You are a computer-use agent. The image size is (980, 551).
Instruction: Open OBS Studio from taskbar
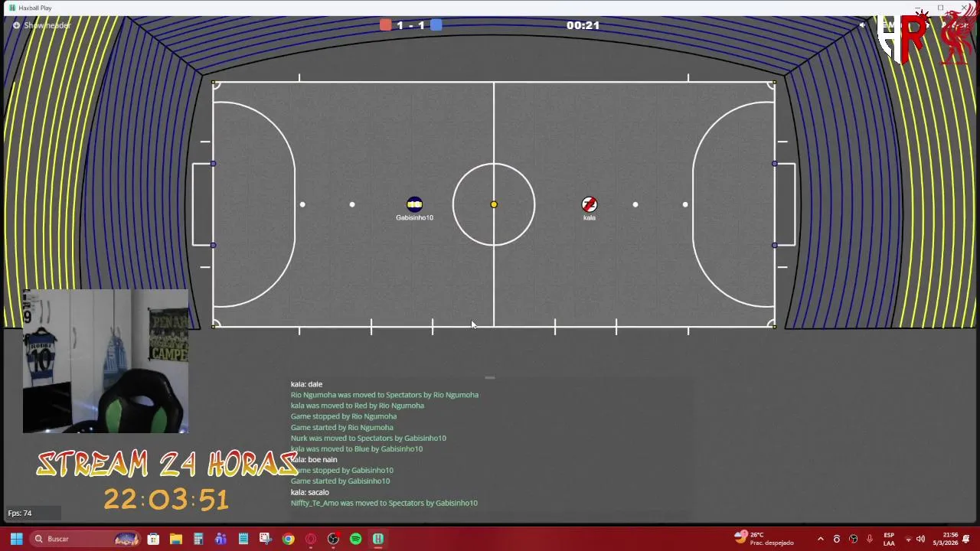coord(333,539)
